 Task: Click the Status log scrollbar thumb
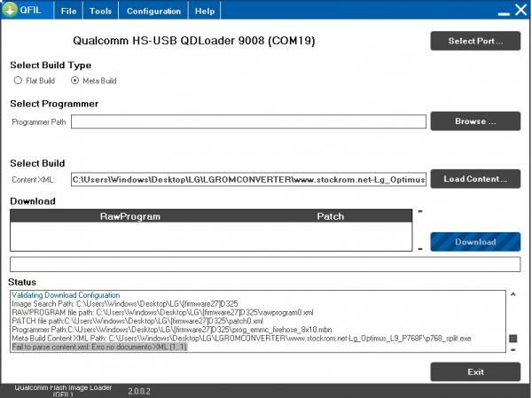point(513,339)
